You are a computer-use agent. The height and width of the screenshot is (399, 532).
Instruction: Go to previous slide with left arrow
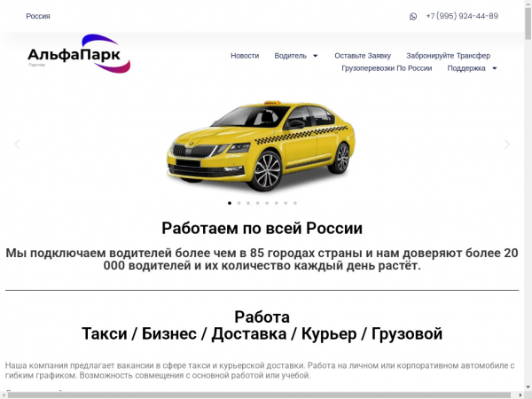(x=17, y=145)
